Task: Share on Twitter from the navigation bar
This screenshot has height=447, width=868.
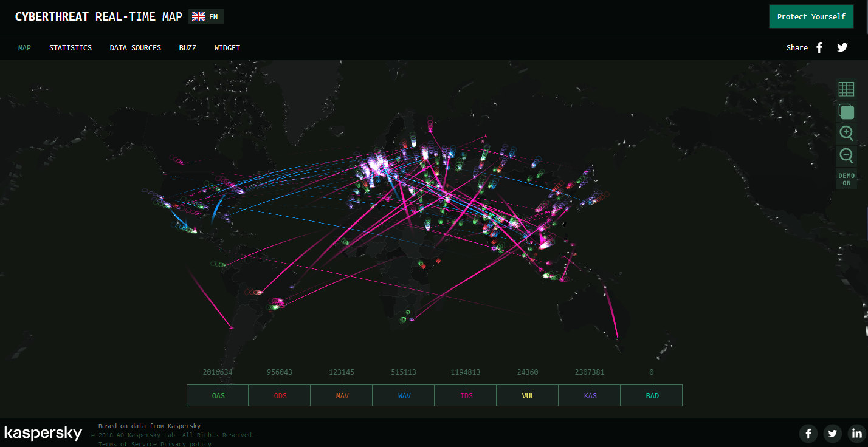Action: [x=842, y=47]
